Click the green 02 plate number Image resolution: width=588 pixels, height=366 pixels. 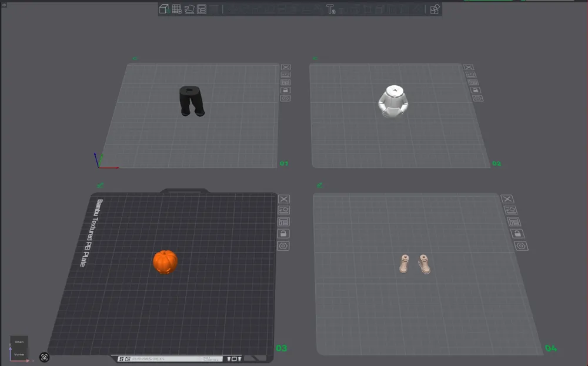(x=496, y=163)
